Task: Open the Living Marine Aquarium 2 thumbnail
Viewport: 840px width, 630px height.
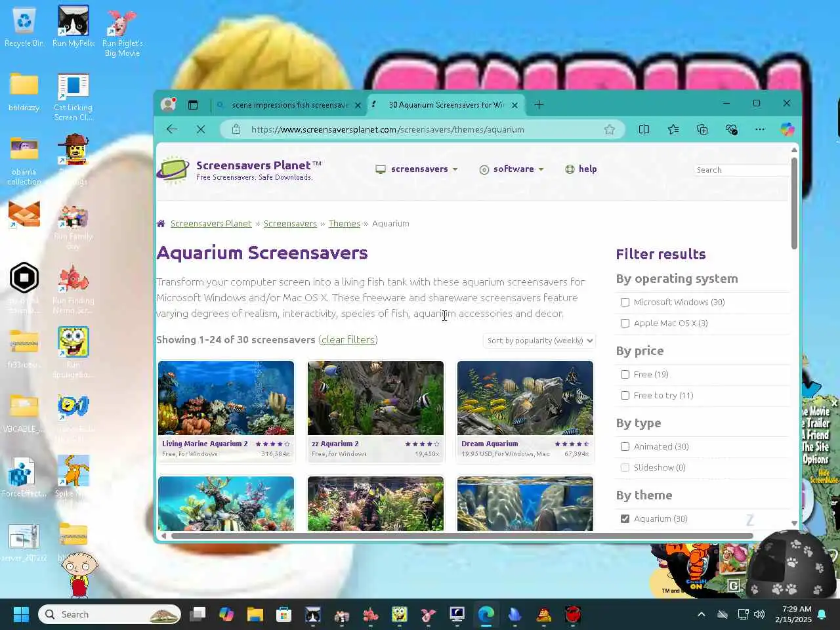Action: point(226,398)
